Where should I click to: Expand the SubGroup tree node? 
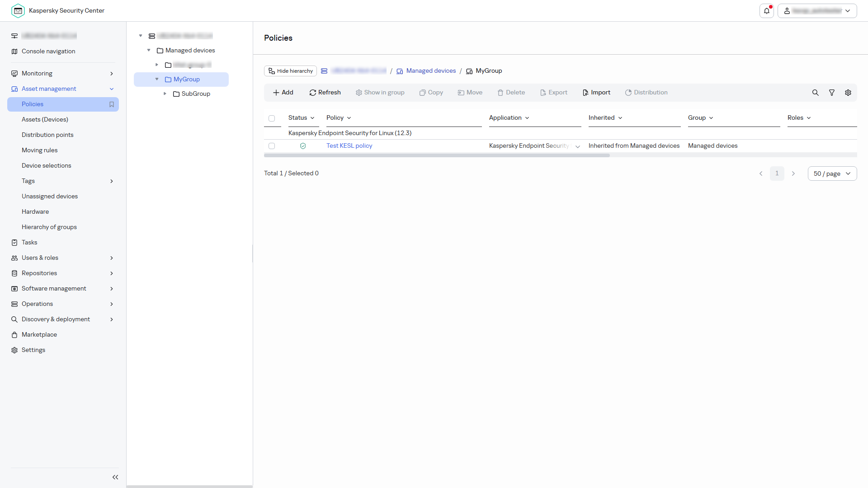[165, 94]
